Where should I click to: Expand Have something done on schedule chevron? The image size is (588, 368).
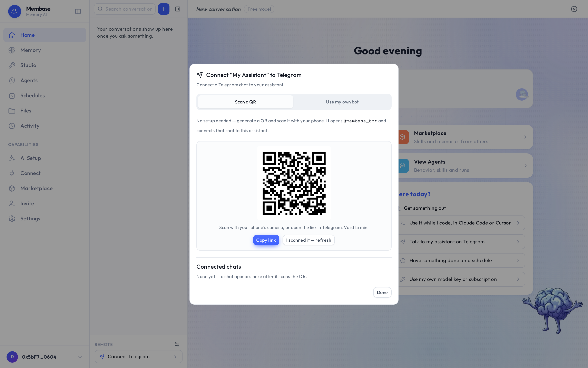(518, 260)
